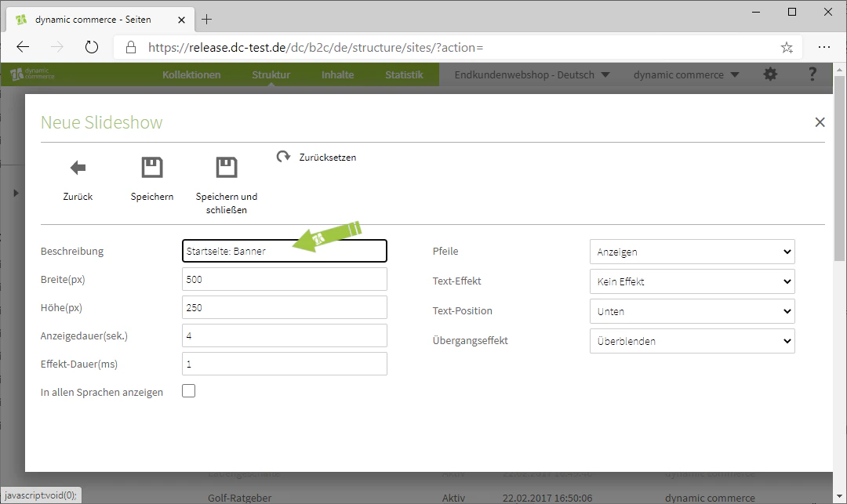Add this page to favorites
847x504 pixels.
[x=787, y=48]
